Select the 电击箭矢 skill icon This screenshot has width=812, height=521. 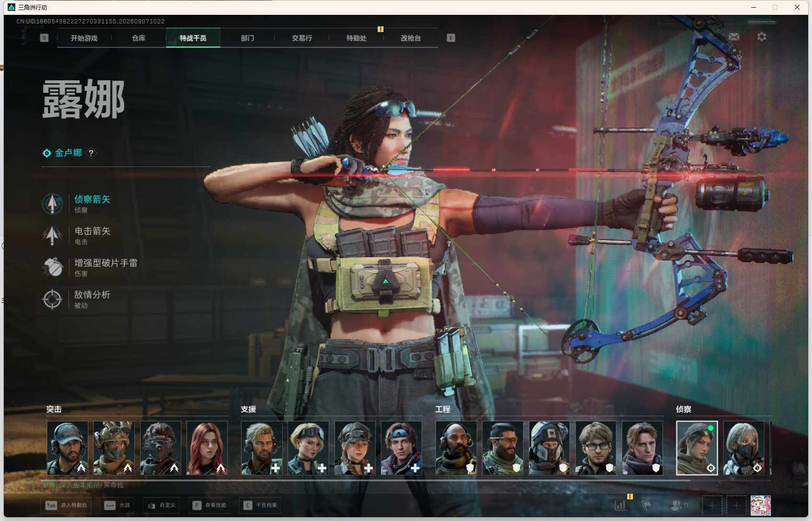(x=52, y=235)
